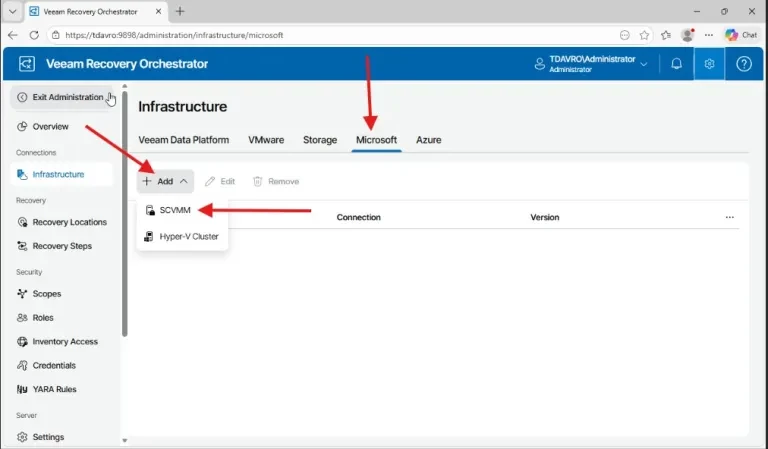Screen dimensions: 768x449
Task: Click the Exit Administration back arrow icon
Action: [x=22, y=97]
